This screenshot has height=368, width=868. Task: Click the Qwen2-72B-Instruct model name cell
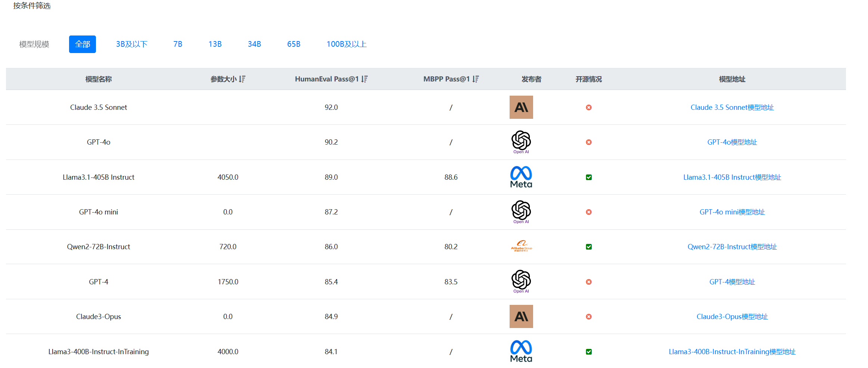coord(99,247)
